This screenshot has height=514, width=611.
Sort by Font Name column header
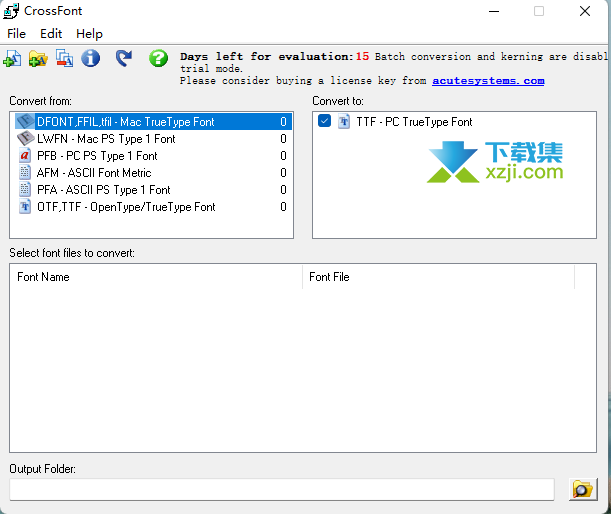click(x=156, y=277)
